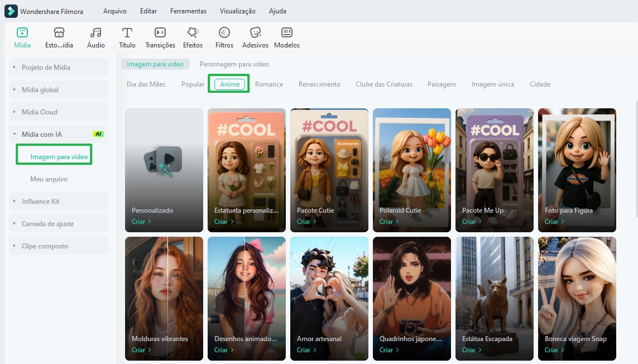Select the Mídia toolbar icon

click(x=22, y=32)
